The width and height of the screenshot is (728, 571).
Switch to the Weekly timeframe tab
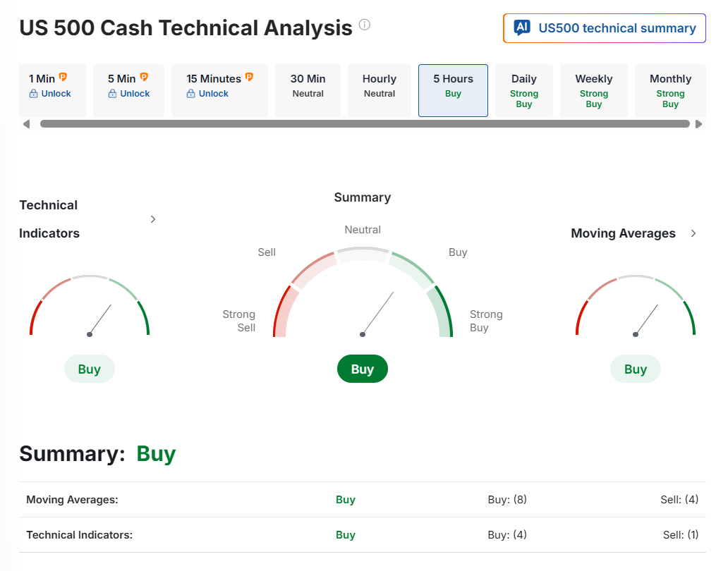pyautogui.click(x=594, y=90)
